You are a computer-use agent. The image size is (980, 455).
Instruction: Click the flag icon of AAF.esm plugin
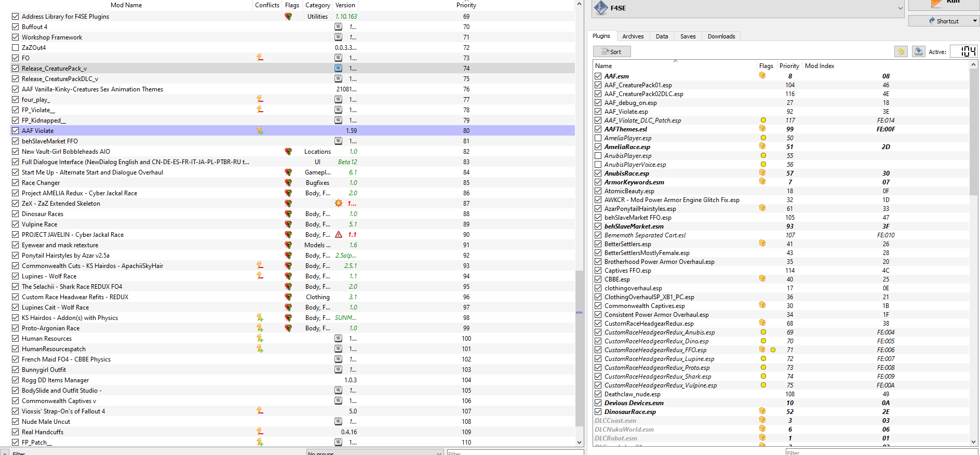point(762,76)
